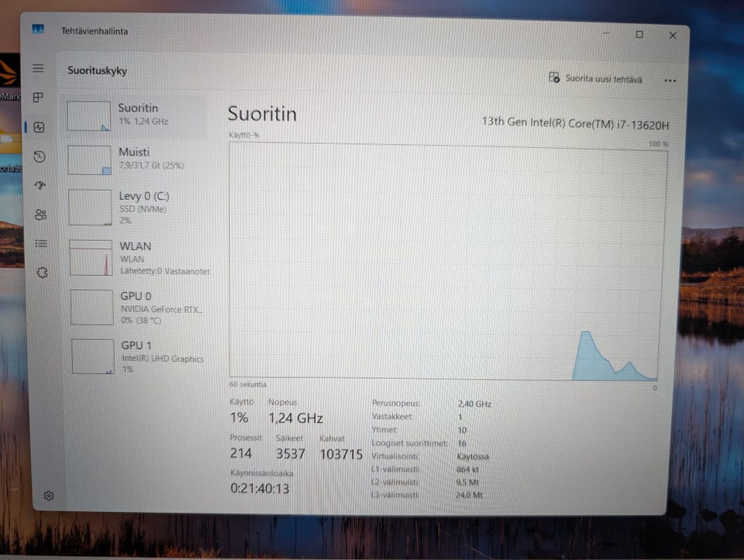Select the Performance page icon in sidebar
The width and height of the screenshot is (744, 560).
tap(40, 127)
